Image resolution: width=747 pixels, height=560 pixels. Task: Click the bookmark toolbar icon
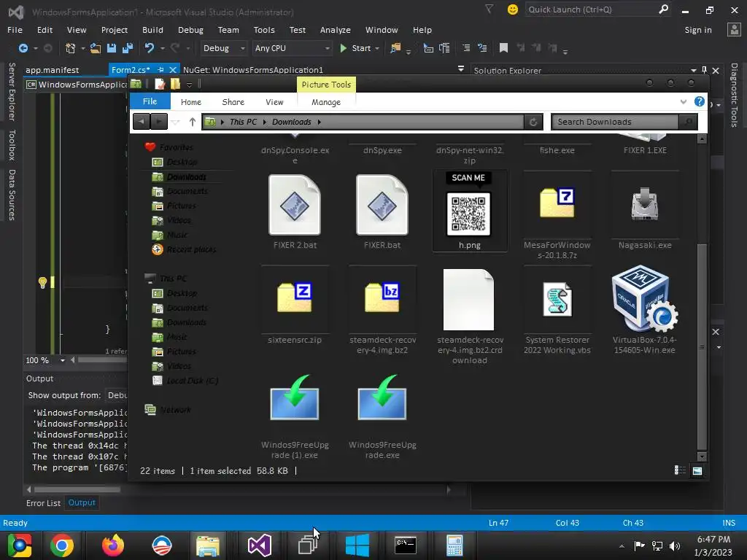point(503,47)
